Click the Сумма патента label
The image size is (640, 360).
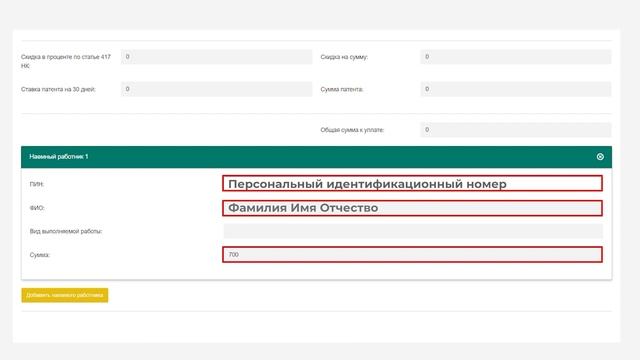pyautogui.click(x=342, y=89)
